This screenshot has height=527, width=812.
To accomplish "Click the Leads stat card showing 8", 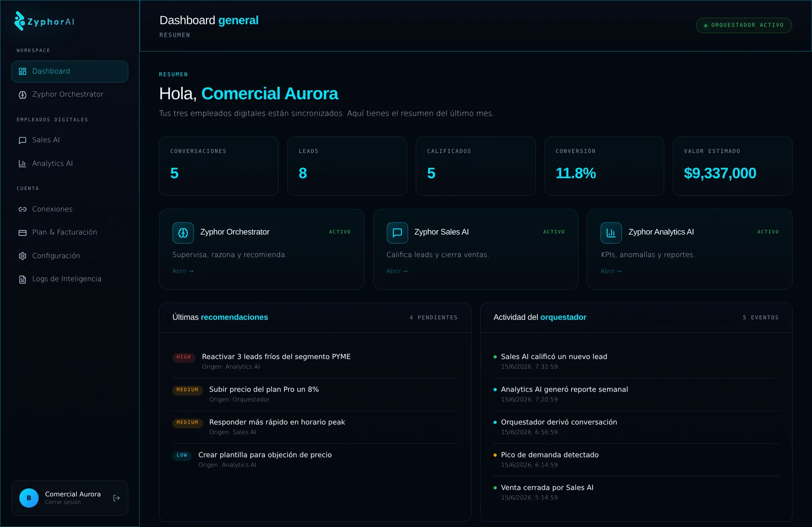I will click(347, 166).
